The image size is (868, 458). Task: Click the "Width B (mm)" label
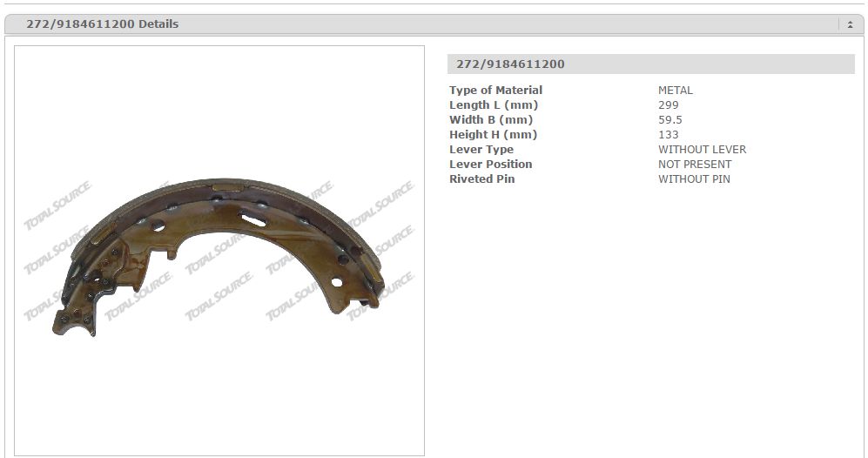pyautogui.click(x=491, y=119)
